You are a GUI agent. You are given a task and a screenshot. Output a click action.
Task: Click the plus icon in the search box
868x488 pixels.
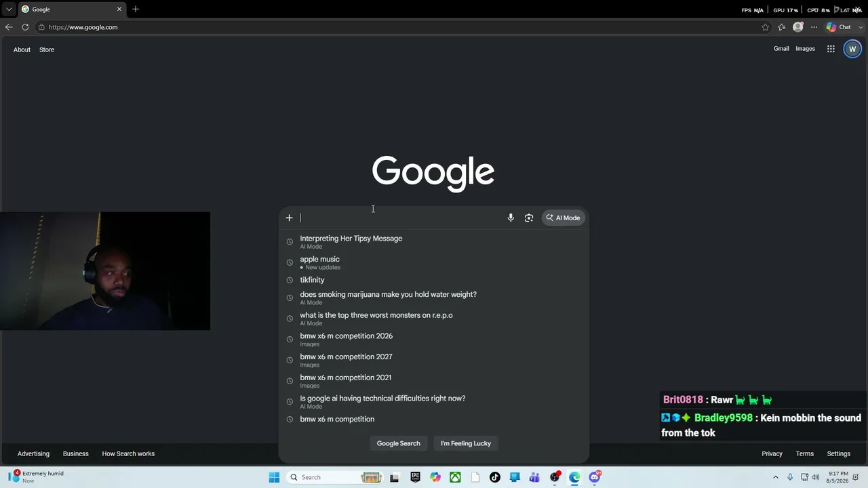coord(289,218)
